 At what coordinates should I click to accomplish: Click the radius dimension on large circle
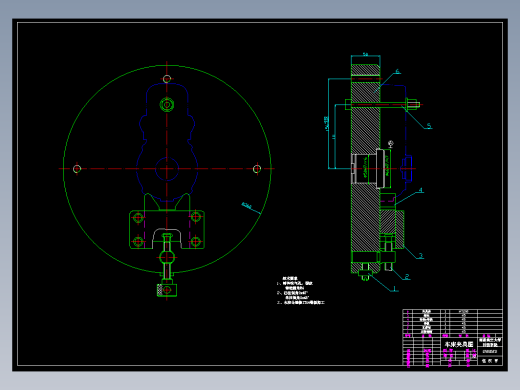click(x=247, y=206)
